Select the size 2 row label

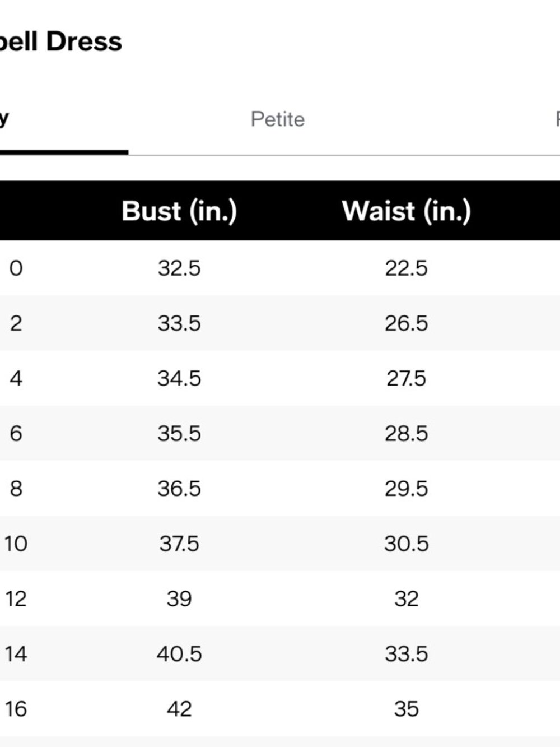click(16, 323)
